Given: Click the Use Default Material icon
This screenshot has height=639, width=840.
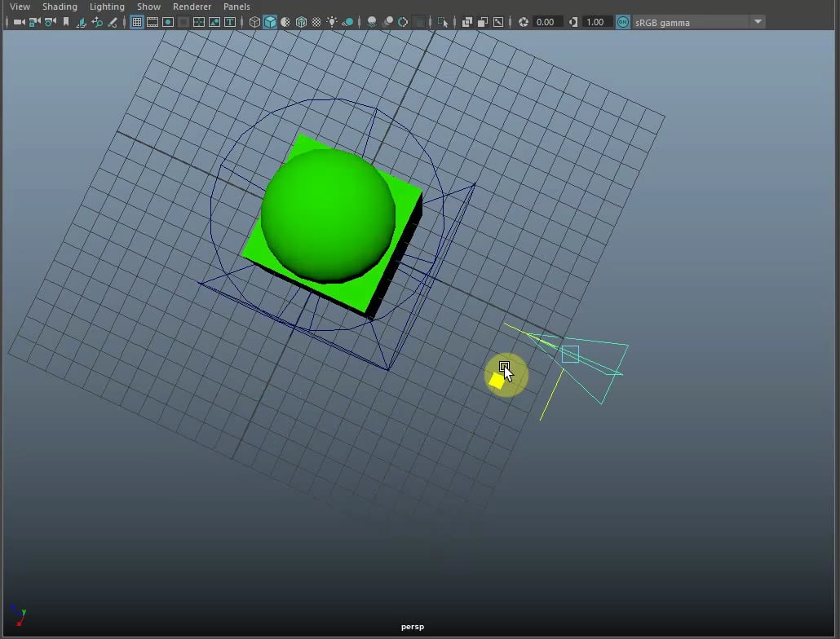Looking at the screenshot, I should [x=285, y=22].
